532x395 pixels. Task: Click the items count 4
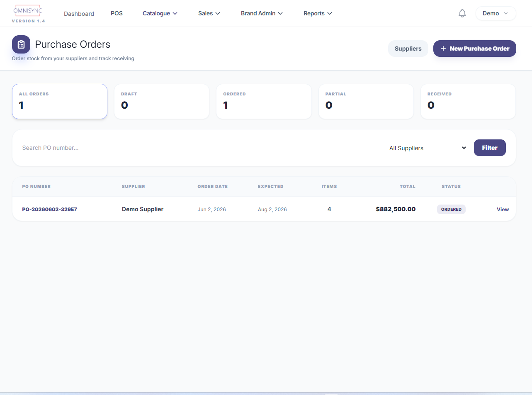329,210
